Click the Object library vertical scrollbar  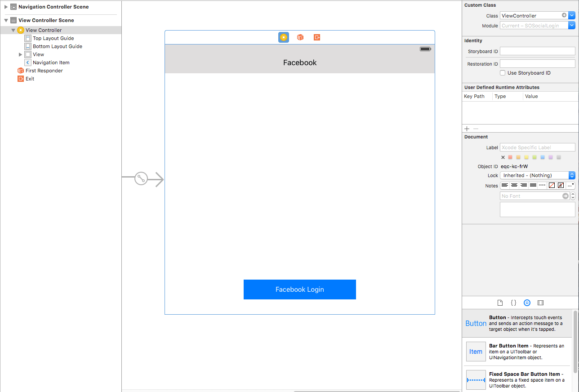(x=575, y=341)
